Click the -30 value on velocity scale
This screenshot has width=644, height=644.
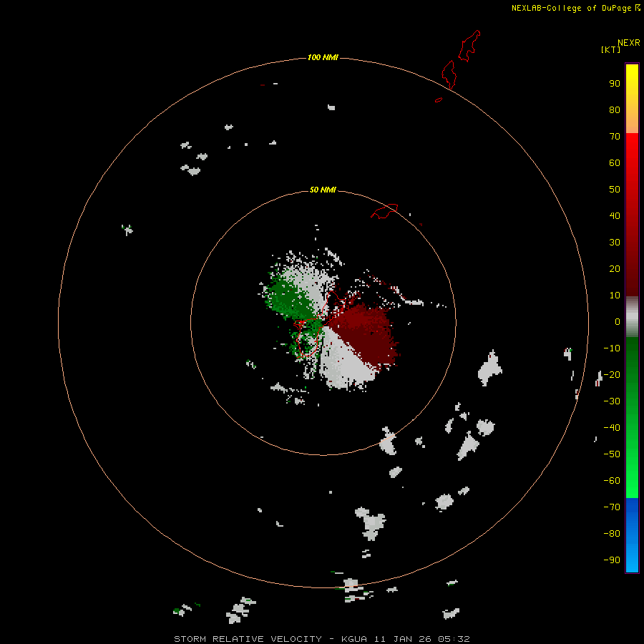click(x=612, y=401)
